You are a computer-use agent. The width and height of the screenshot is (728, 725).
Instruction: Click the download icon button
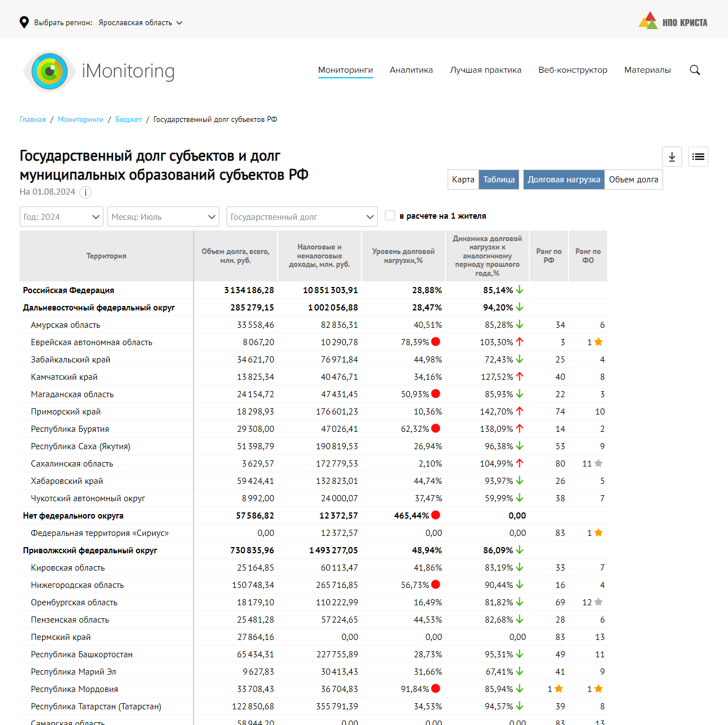(x=671, y=157)
